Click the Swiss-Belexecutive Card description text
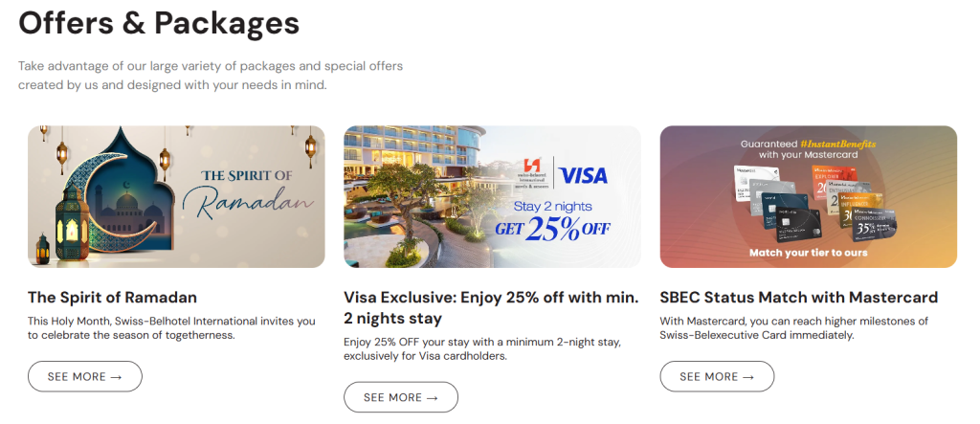This screenshot has width=980, height=424. 793,328
